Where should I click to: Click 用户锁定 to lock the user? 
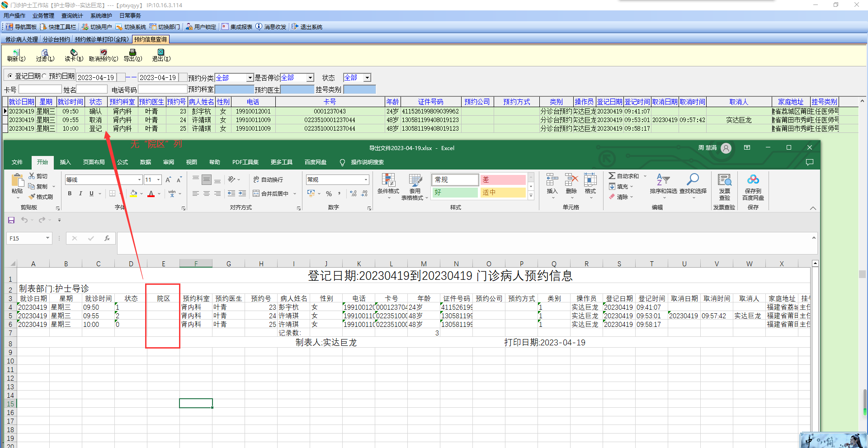201,27
